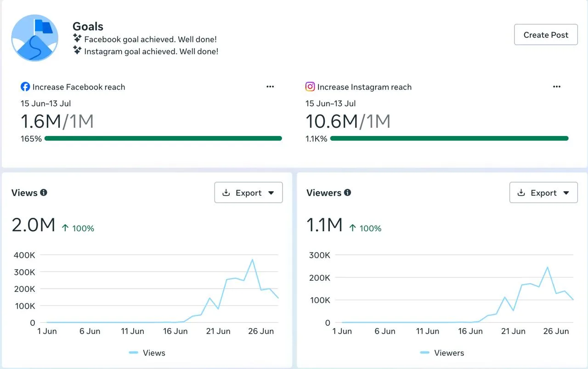Click the info icon next to Viewers
Screen dimensions: 588x369
click(x=348, y=193)
